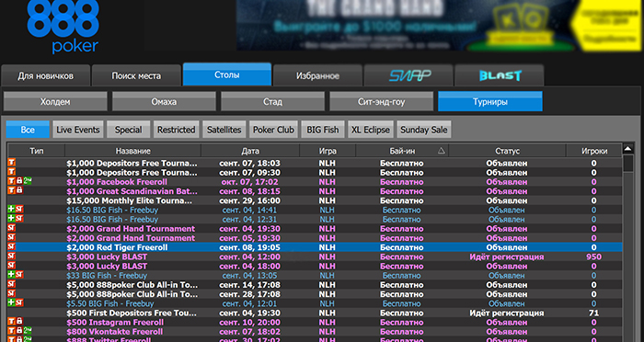
Task: Open the Сит-энд-гоу section
Action: 381,101
